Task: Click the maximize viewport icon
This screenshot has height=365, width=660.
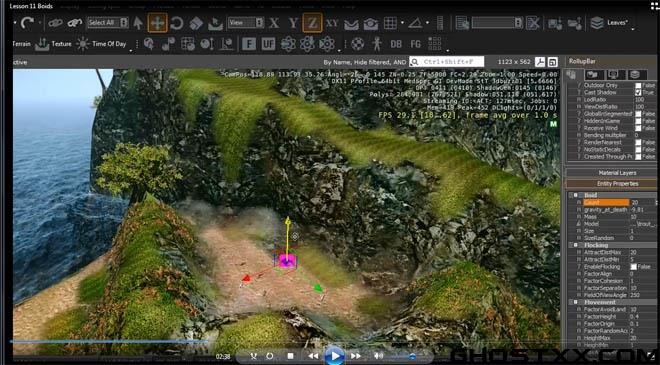Action: tap(553, 62)
